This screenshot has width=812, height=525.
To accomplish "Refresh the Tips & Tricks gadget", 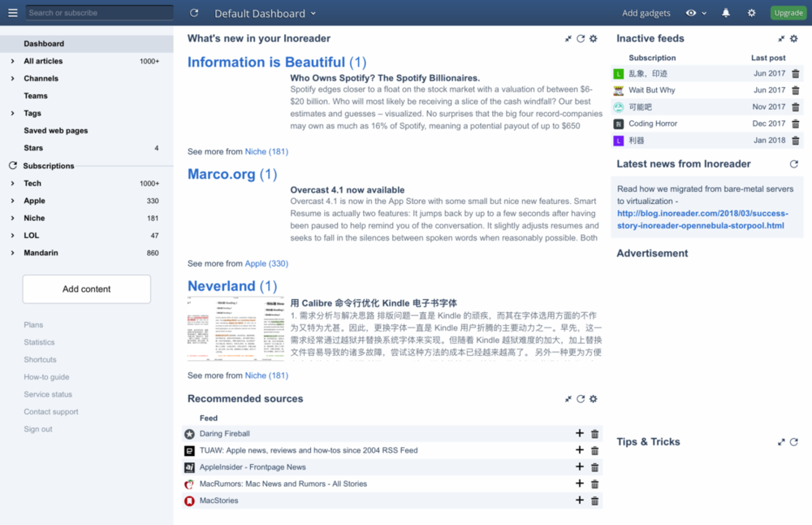I will 794,442.
